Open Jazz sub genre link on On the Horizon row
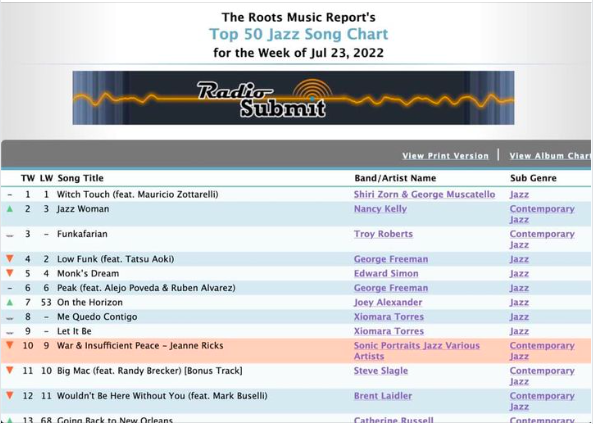Screen dimensions: 593x424 point(519,302)
